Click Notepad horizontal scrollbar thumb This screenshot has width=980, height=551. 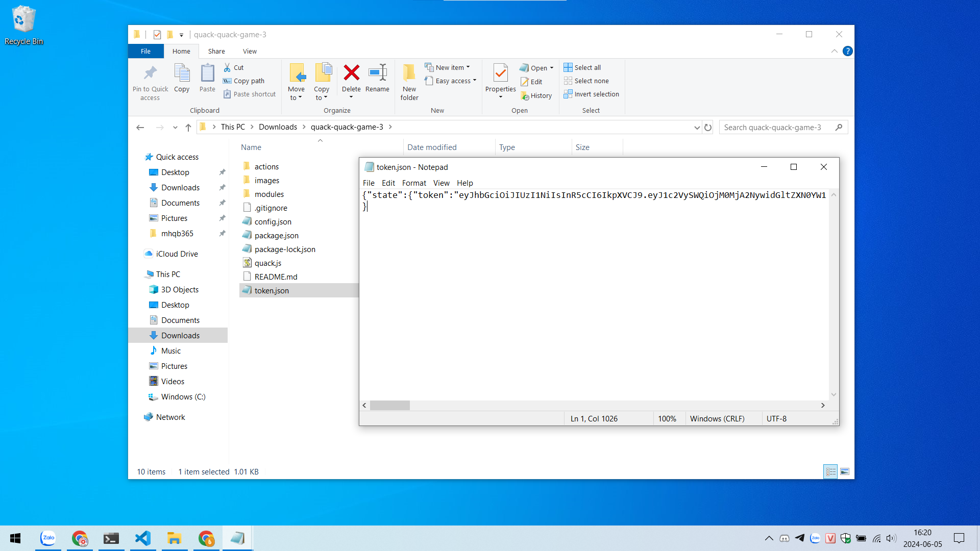pyautogui.click(x=389, y=406)
